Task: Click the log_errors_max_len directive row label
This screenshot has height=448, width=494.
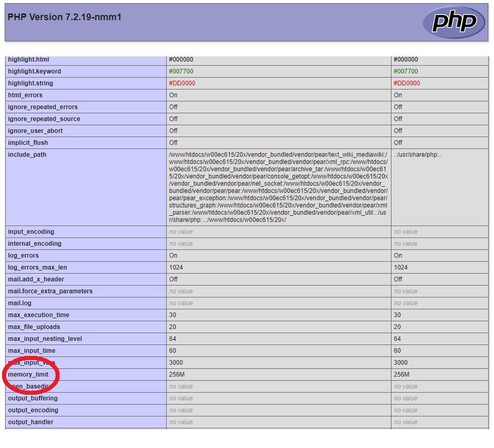Action: (37, 267)
